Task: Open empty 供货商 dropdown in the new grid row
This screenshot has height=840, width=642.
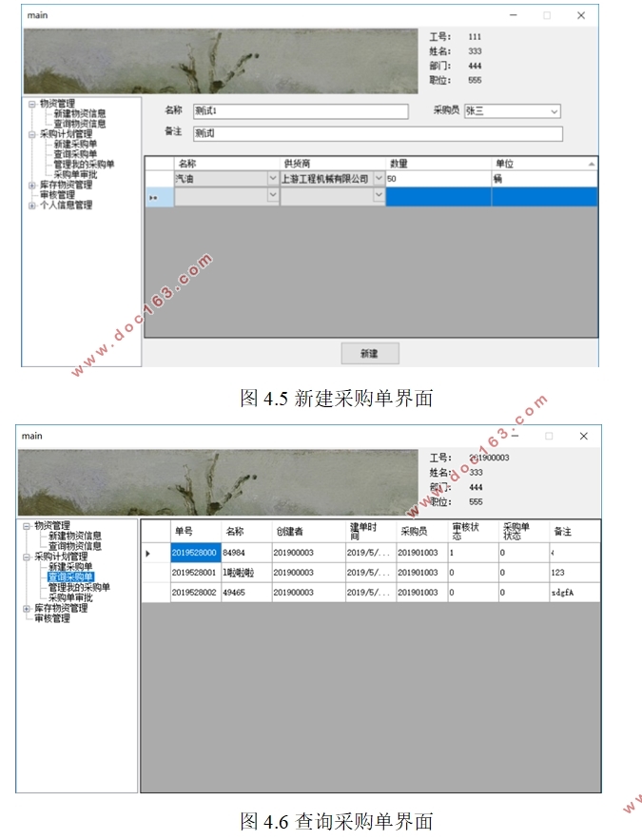Action: point(379,196)
